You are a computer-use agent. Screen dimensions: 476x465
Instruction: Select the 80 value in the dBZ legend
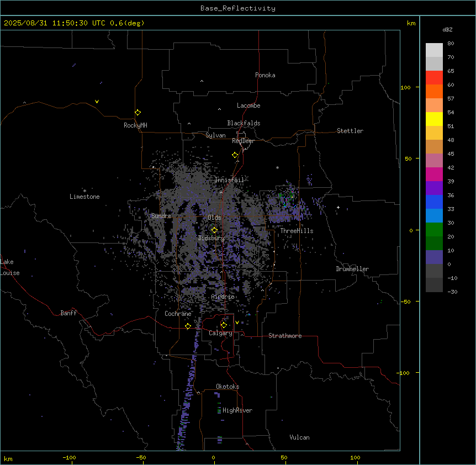(x=451, y=44)
